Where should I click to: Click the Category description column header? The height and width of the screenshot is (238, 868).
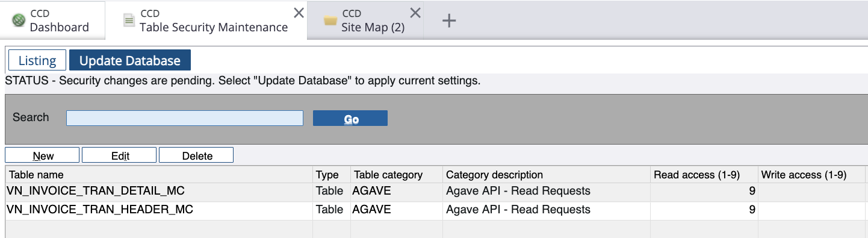coord(547,175)
